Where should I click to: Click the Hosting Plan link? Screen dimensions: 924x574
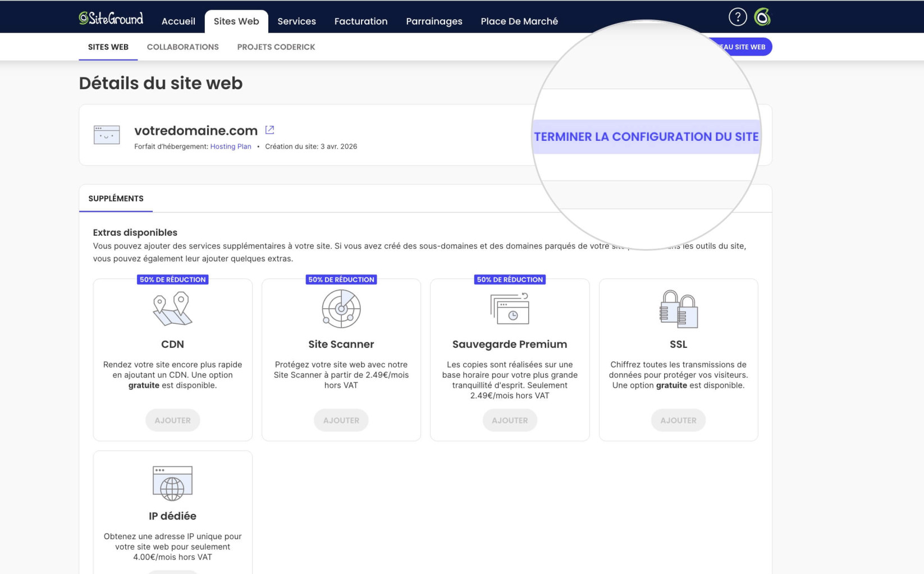click(231, 146)
